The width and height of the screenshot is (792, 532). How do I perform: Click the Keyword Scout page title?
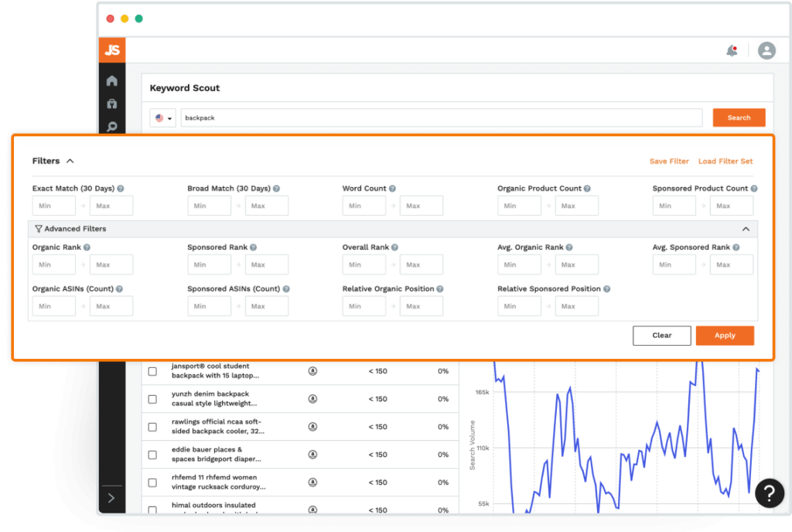(x=185, y=88)
